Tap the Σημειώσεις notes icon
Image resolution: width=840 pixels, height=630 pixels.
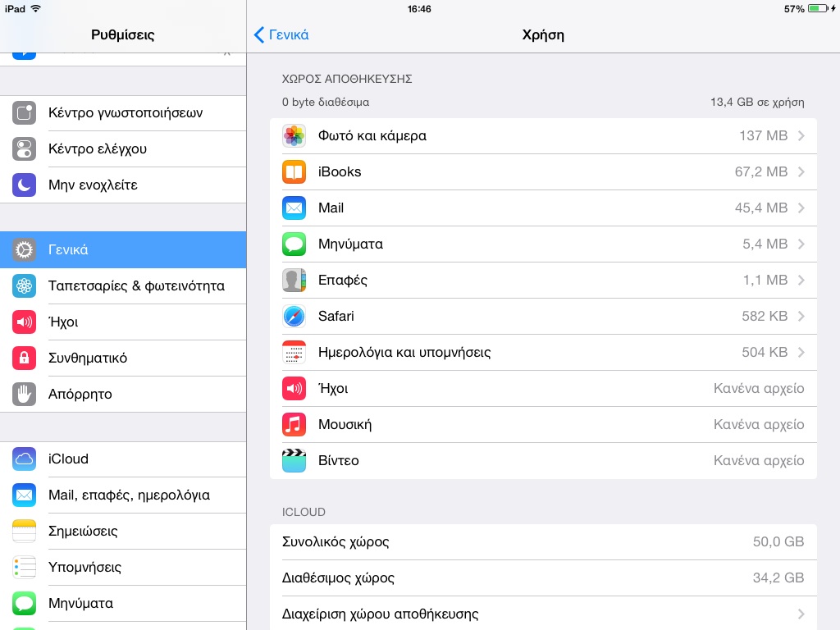24,531
